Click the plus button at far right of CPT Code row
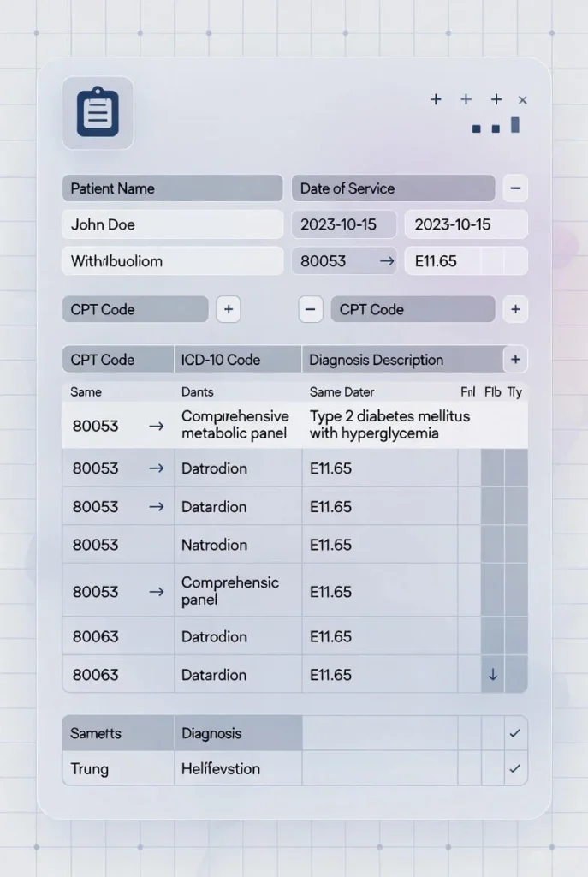 (514, 309)
